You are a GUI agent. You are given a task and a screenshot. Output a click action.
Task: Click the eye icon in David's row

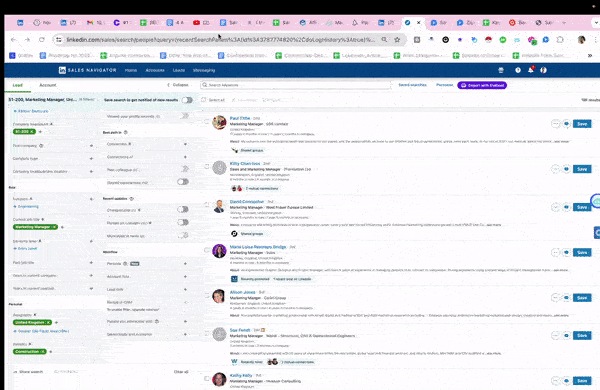point(567,207)
